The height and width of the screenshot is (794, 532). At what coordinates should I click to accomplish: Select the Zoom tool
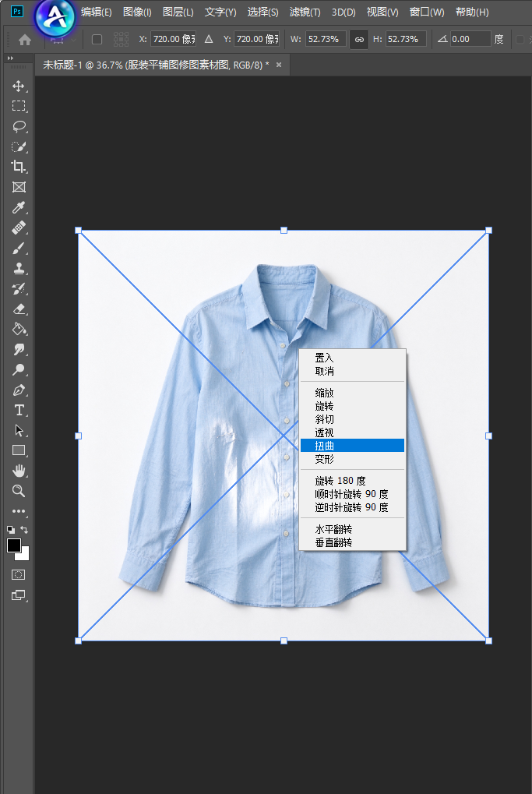coord(19,491)
